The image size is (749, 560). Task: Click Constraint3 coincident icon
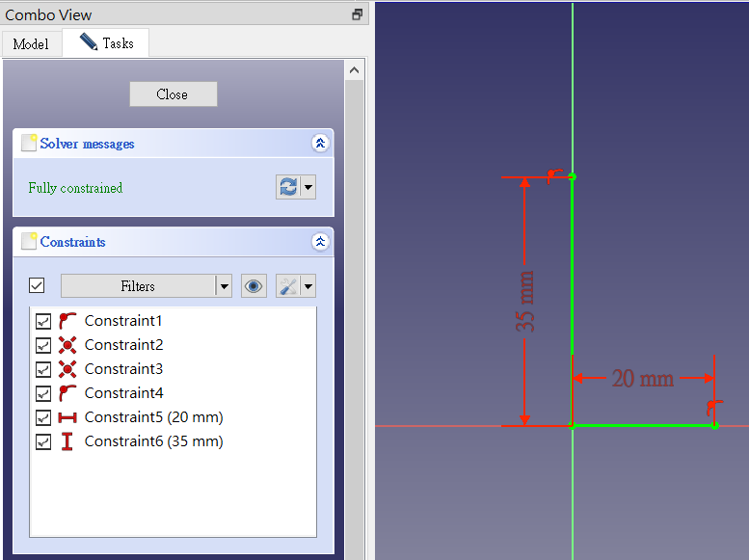[67, 369]
